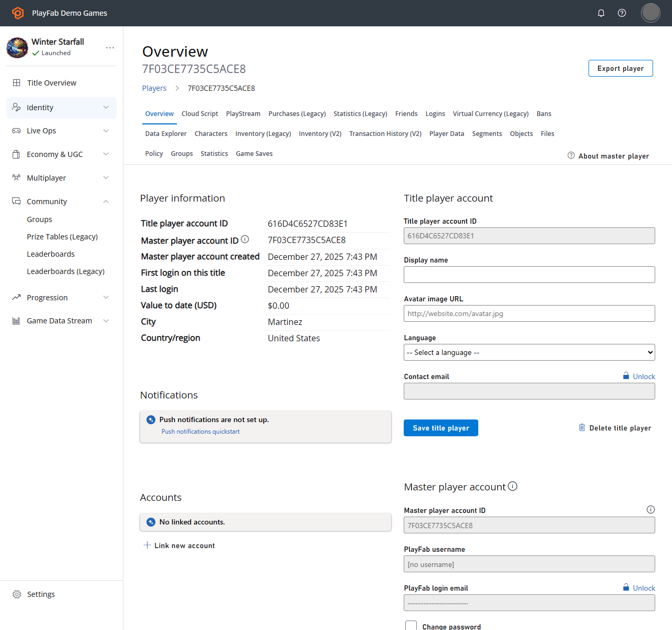672x630 pixels.
Task: Click the Avatar image URL field
Action: click(x=529, y=313)
